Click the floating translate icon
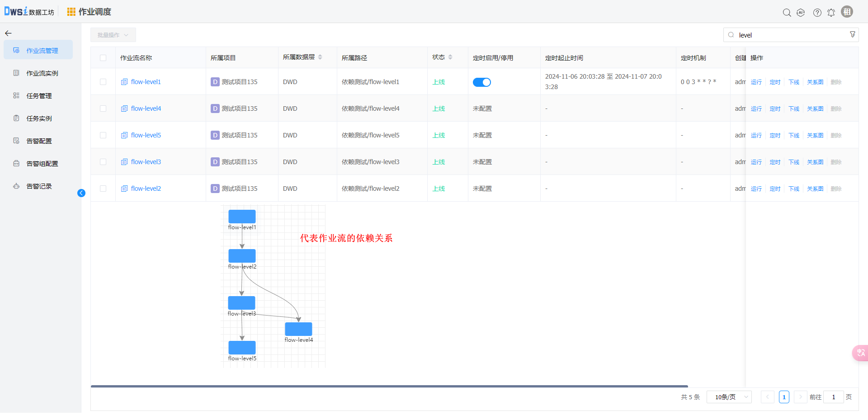Viewport: 868px width, 420px height. click(x=860, y=353)
